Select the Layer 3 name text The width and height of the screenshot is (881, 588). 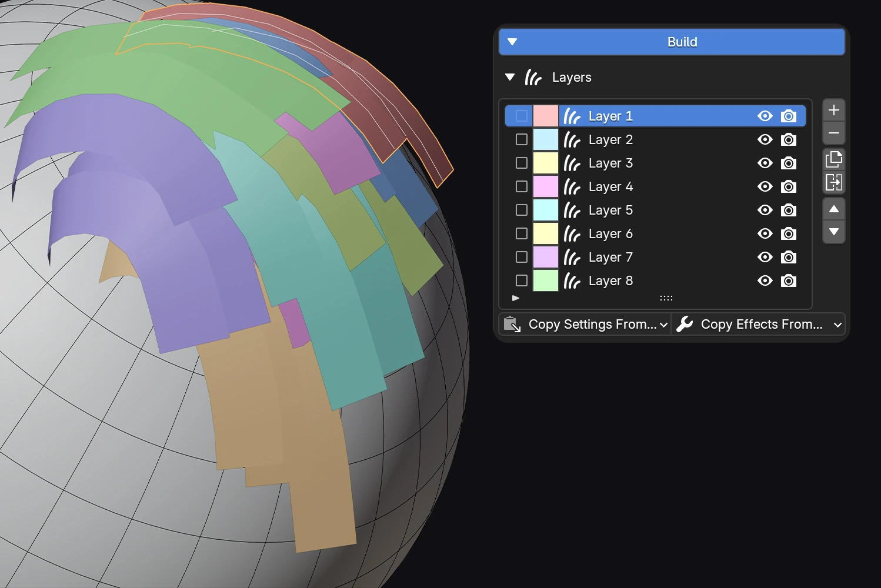pyautogui.click(x=610, y=163)
